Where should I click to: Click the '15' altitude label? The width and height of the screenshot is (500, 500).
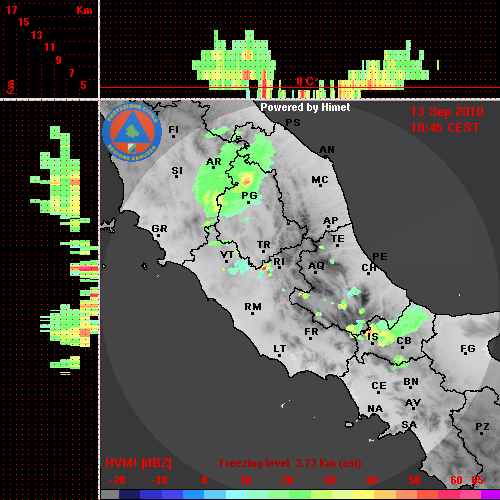(24, 22)
